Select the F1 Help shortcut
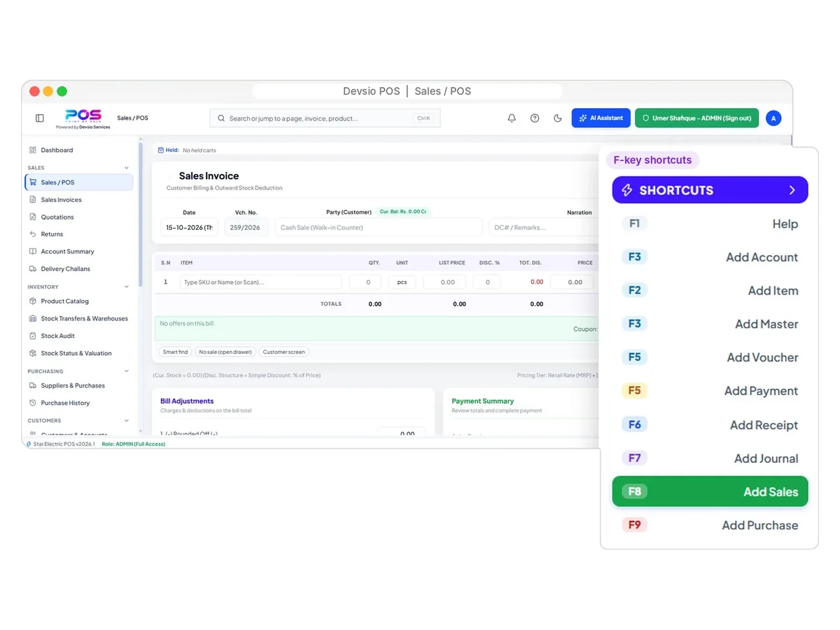 click(x=710, y=224)
